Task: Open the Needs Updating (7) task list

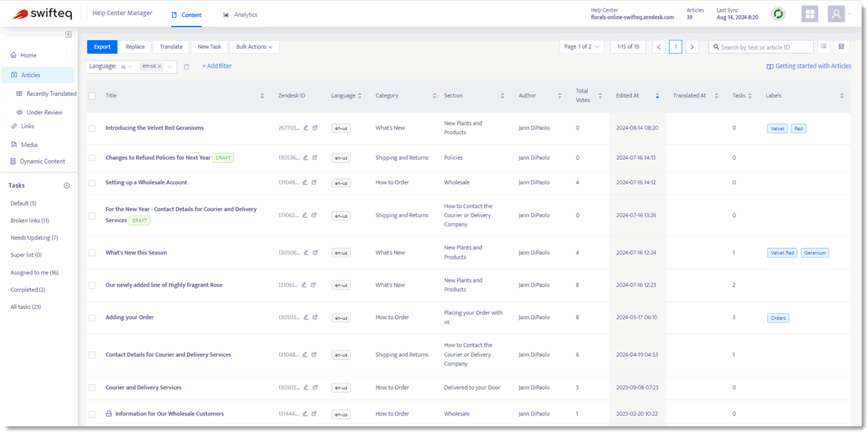Action: tap(34, 237)
